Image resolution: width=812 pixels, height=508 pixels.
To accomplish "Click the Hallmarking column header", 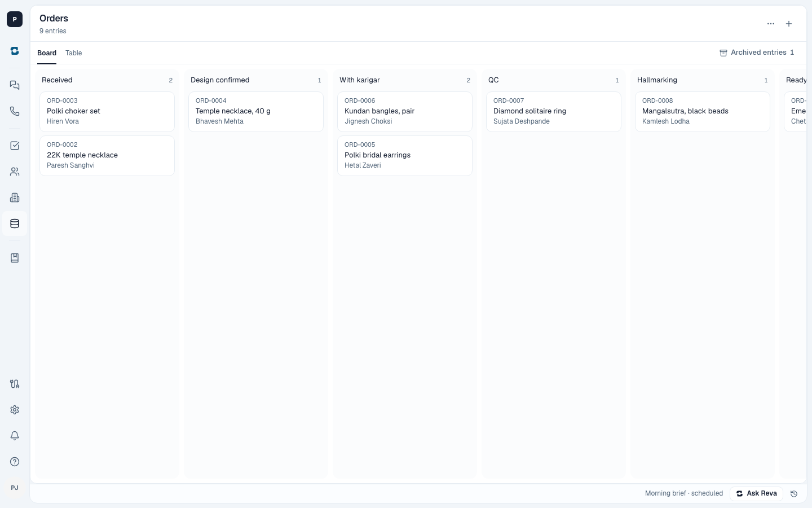I will click(657, 80).
